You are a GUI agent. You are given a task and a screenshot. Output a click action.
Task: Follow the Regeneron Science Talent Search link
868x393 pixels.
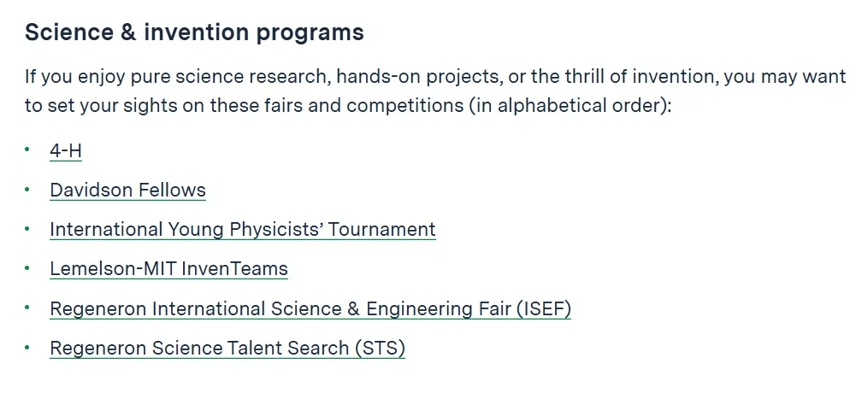pos(227,348)
